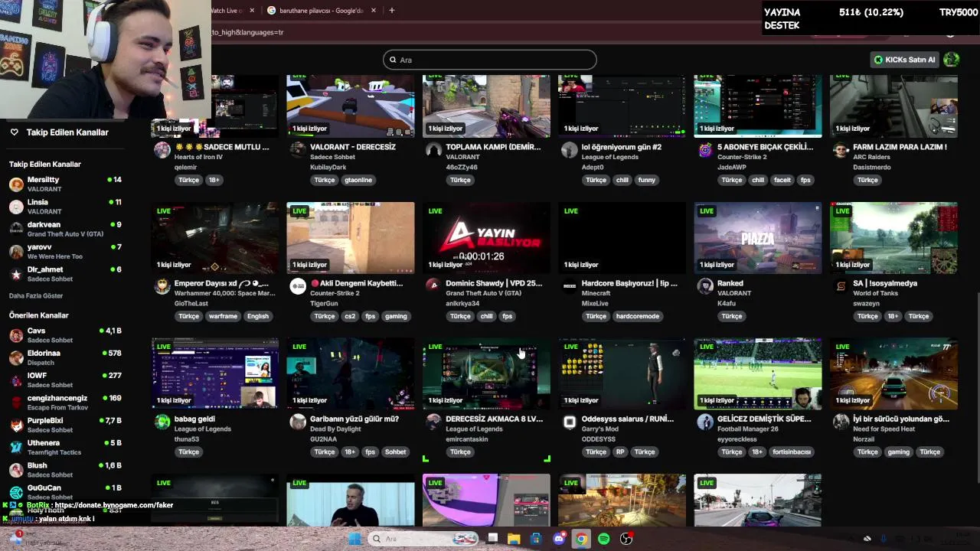Open the Need for Speed Heat thumbnail

pyautogui.click(x=893, y=374)
